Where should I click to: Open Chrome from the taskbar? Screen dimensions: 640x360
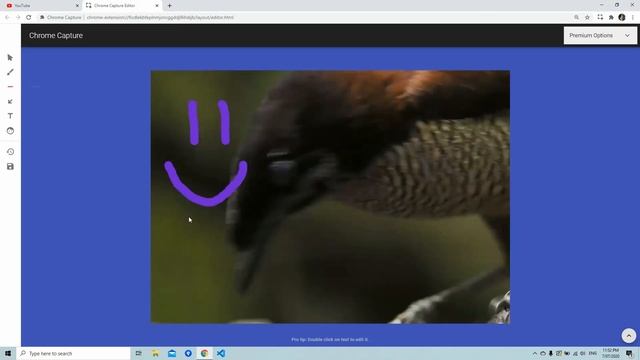tap(204, 353)
